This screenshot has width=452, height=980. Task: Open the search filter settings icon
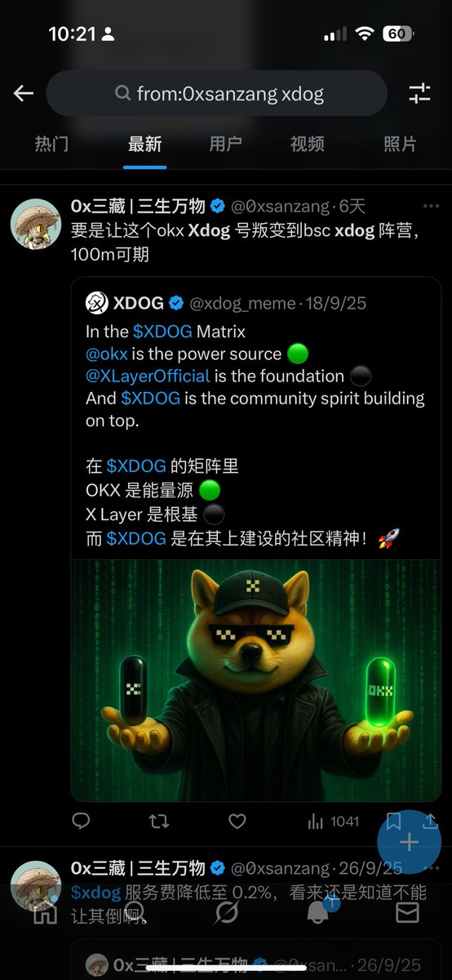[x=419, y=93]
